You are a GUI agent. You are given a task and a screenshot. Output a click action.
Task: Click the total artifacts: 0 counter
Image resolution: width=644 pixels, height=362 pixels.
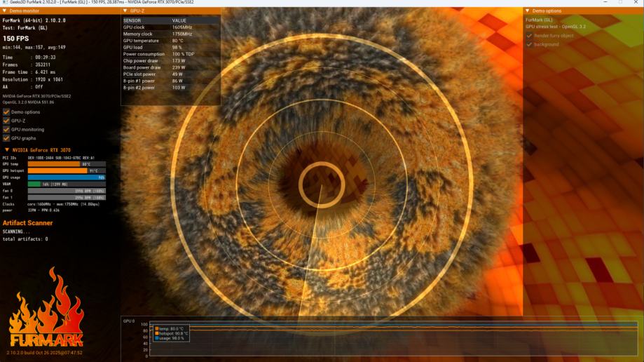(25, 239)
